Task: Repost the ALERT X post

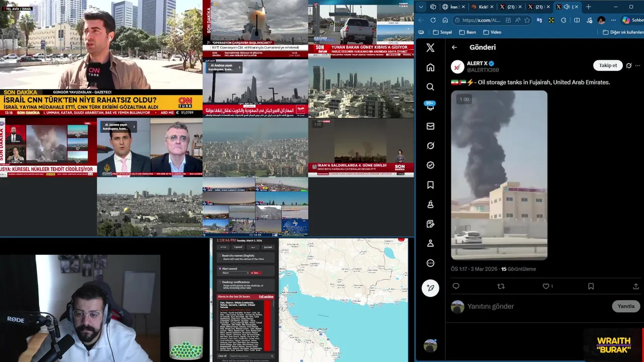Action: [501, 286]
